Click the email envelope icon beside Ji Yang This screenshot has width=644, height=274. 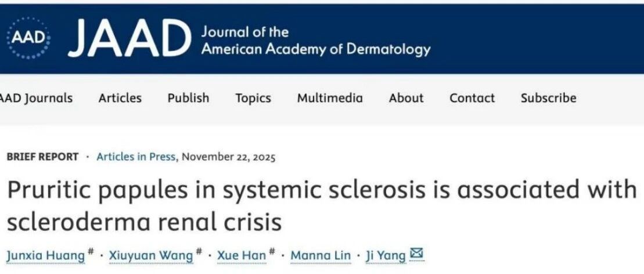pyautogui.click(x=416, y=254)
